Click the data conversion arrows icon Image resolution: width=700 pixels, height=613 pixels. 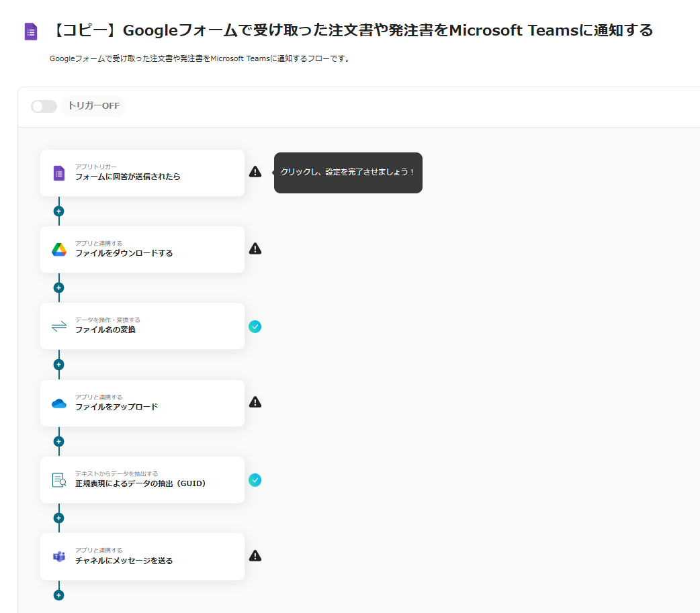(x=59, y=326)
